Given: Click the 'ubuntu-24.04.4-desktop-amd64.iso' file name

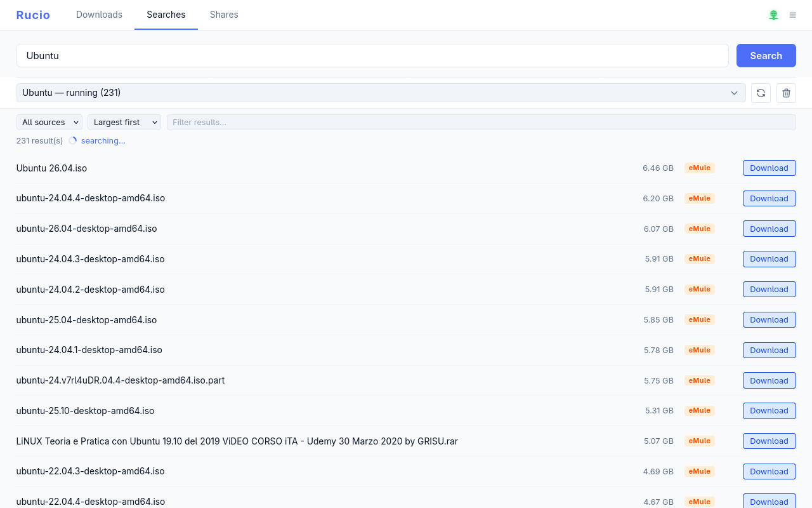Looking at the screenshot, I should pos(91,198).
